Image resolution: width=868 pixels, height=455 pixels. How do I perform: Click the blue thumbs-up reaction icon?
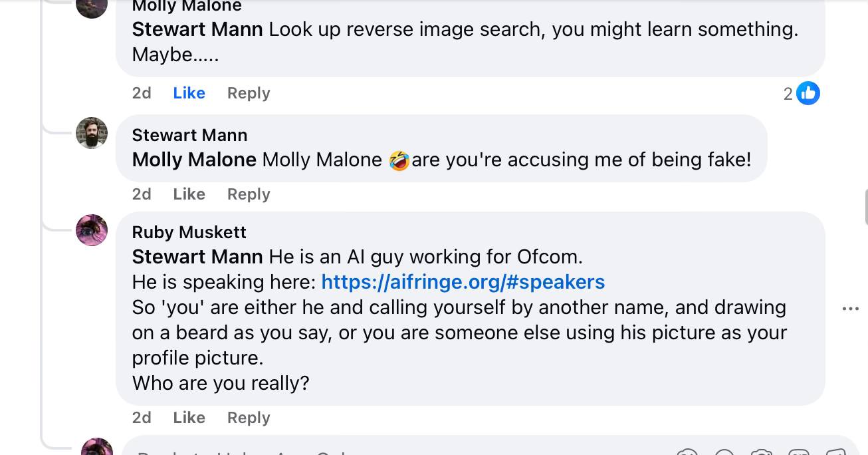(808, 94)
